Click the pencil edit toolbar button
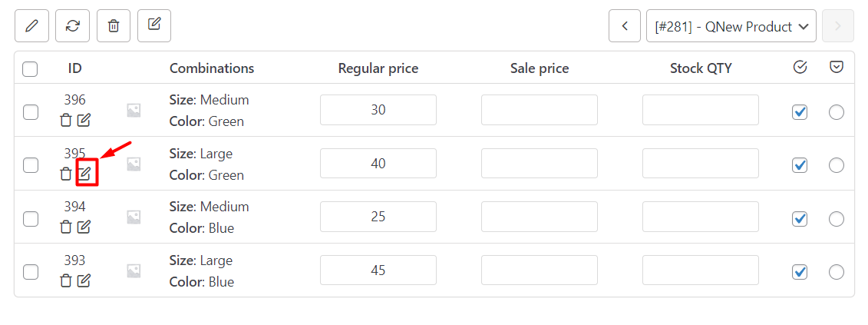868x325 pixels. coord(31,26)
